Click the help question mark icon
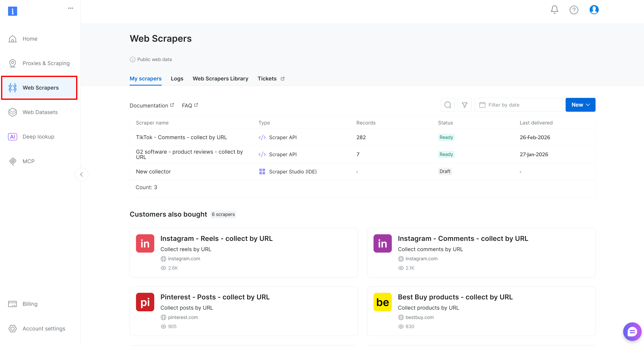Screen dimensions: 644x346 (574, 10)
